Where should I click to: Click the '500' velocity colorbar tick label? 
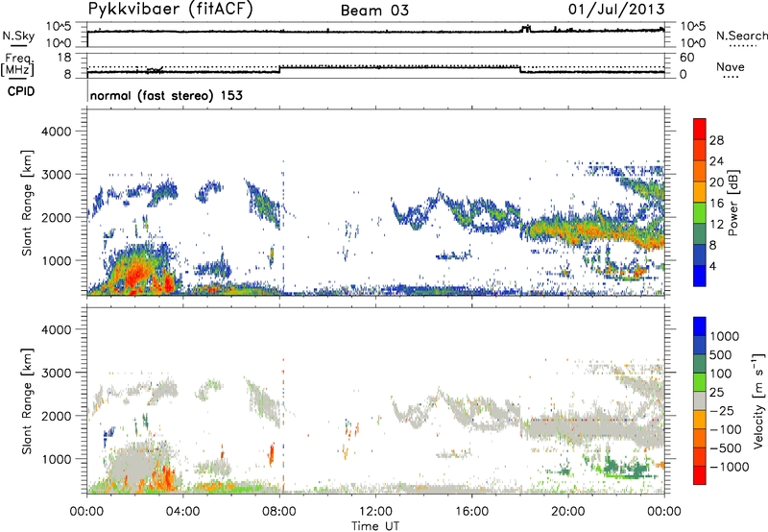[x=721, y=354]
